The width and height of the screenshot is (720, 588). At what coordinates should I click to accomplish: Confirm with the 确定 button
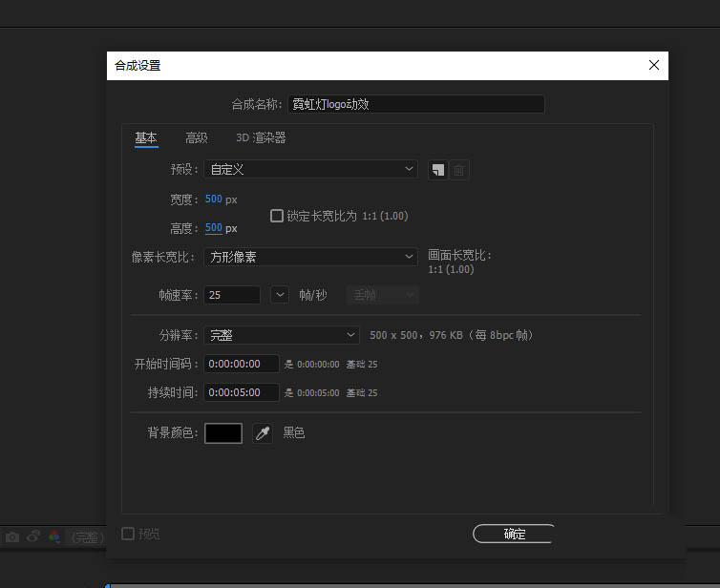(515, 534)
